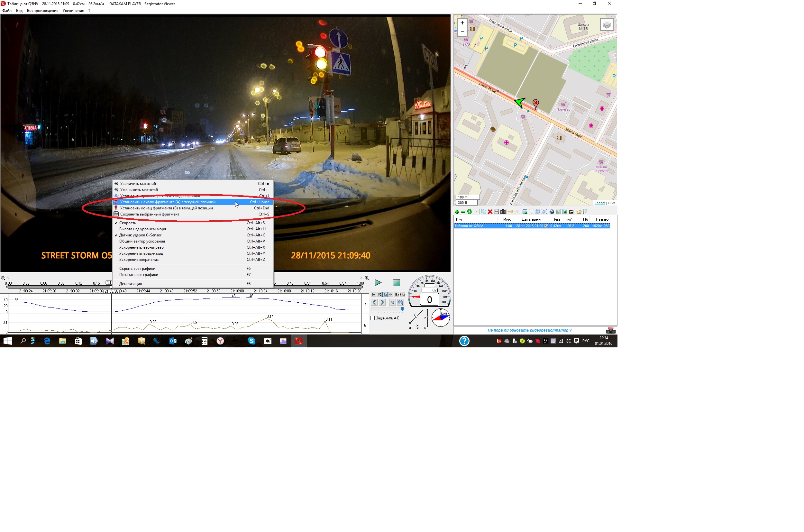Click the map zoom-in plus button
Image resolution: width=804 pixels, height=532 pixels.
pos(462,23)
